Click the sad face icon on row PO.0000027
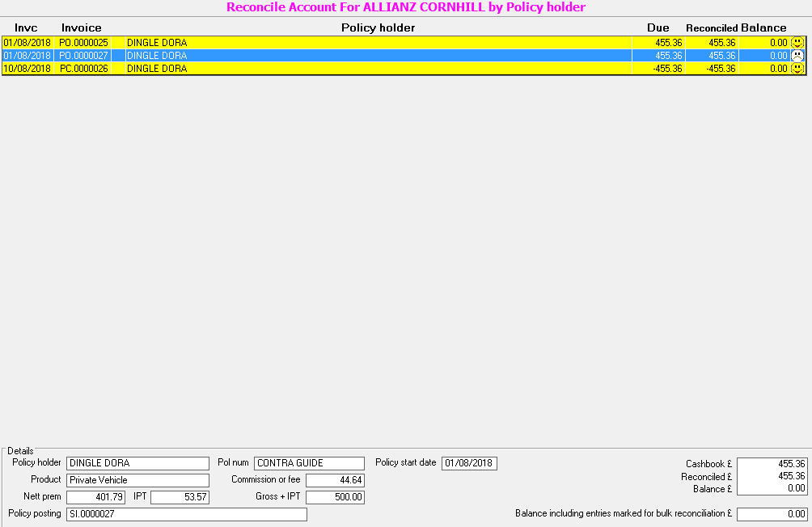The image size is (812, 527). click(x=797, y=56)
